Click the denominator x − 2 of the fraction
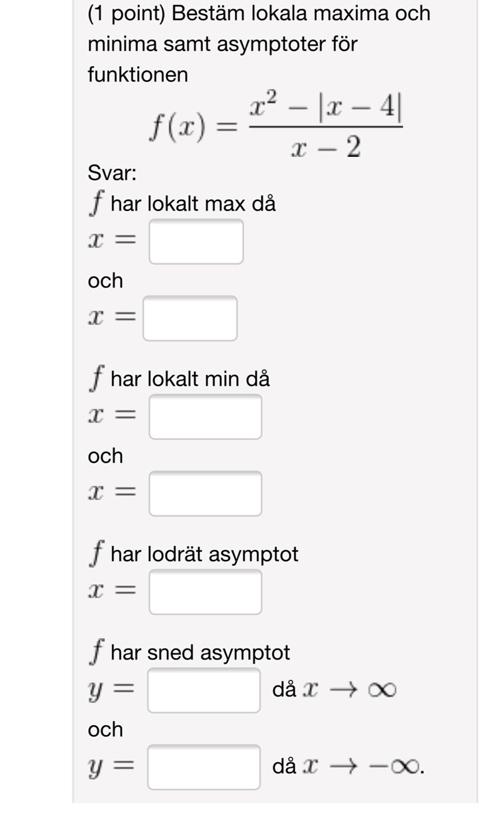Image resolution: width=504 pixels, height=829 pixels. click(x=326, y=147)
